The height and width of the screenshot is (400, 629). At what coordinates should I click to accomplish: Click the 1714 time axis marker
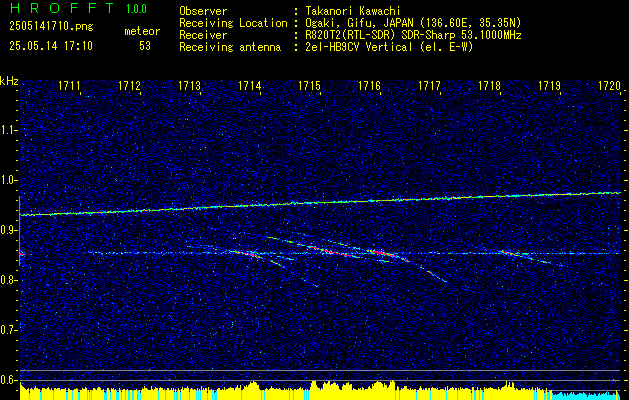(x=250, y=85)
